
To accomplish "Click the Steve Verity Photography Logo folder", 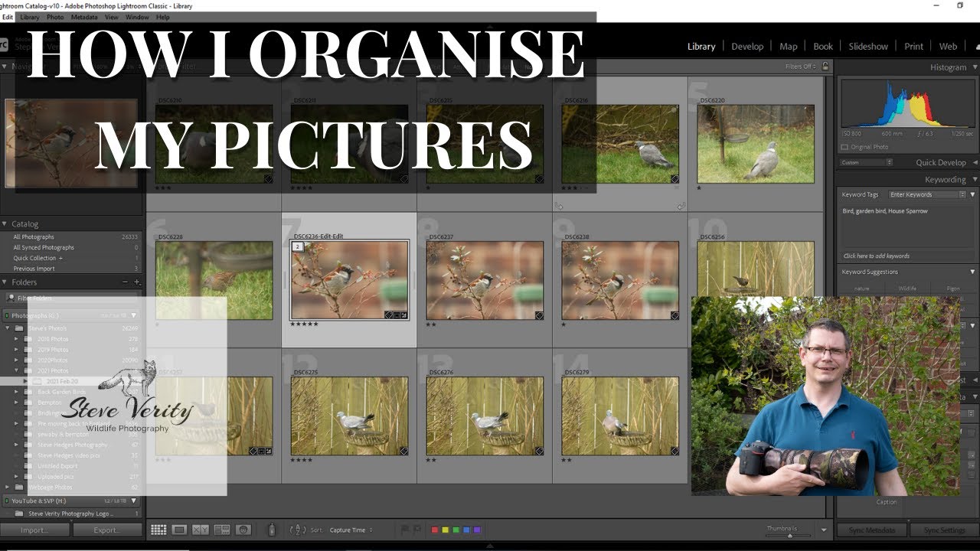I will [x=73, y=514].
